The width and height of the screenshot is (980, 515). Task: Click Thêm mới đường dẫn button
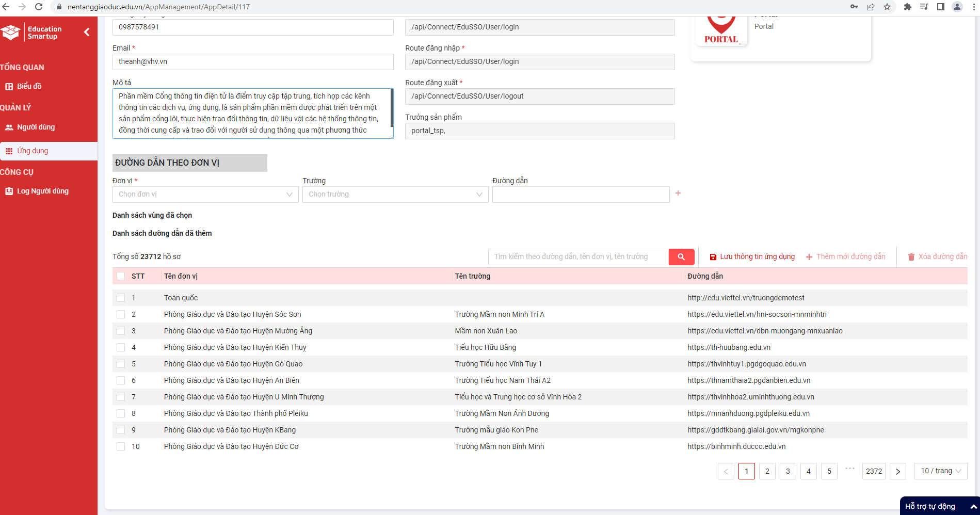pyautogui.click(x=845, y=257)
